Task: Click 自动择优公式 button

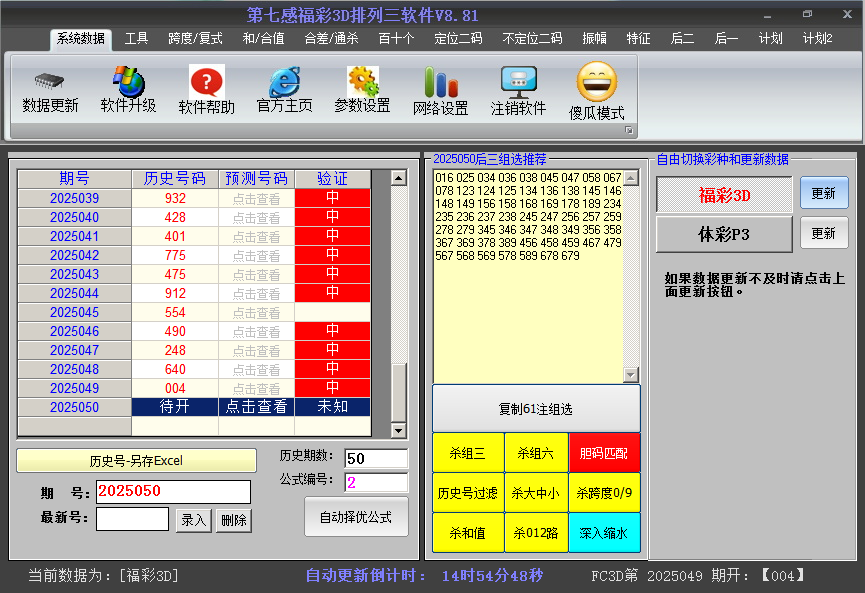Action: coord(356,517)
